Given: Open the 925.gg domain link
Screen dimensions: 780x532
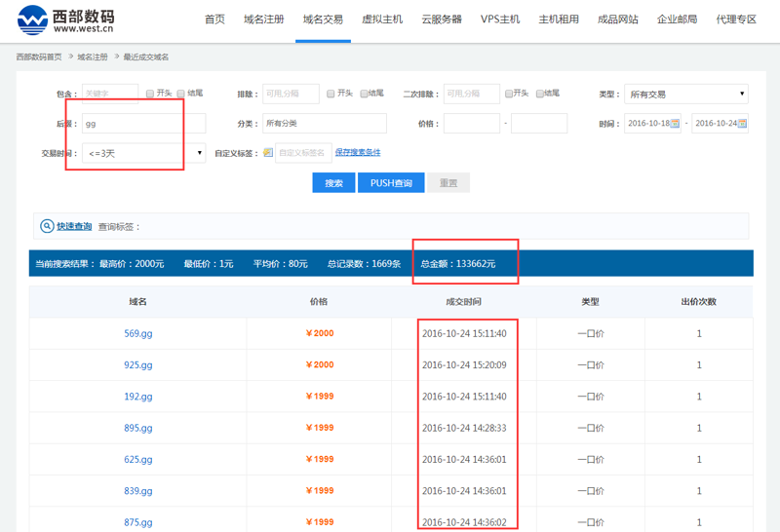Looking at the screenshot, I should coord(138,365).
